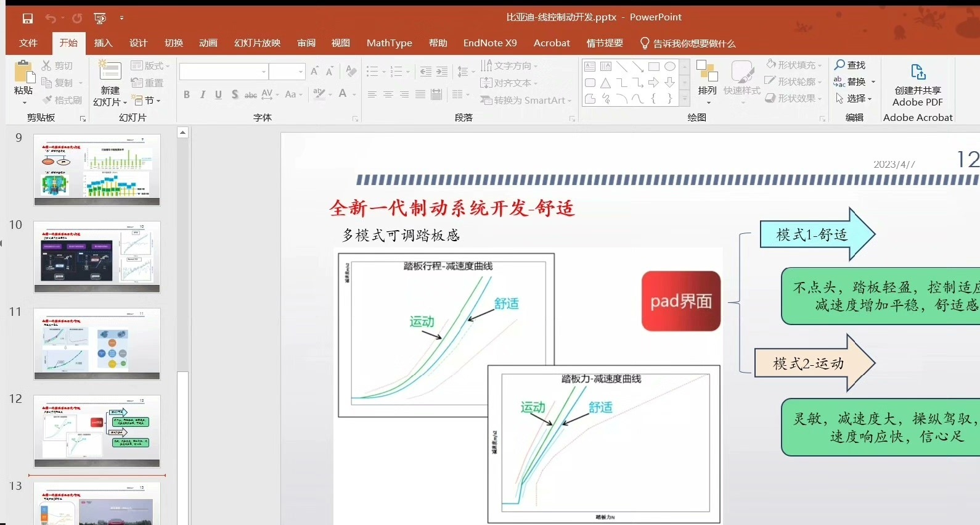
Task: Open the font size dropdown
Action: [301, 72]
